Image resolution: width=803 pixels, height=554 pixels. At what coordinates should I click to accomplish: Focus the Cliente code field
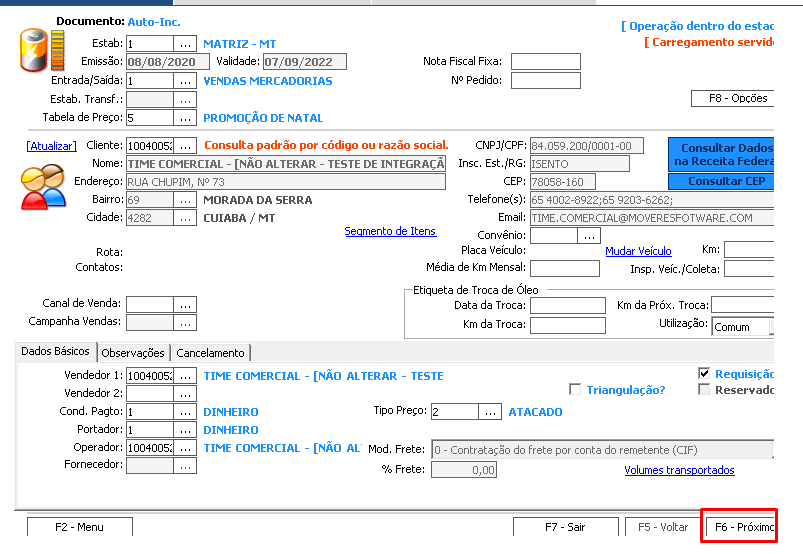[150, 146]
